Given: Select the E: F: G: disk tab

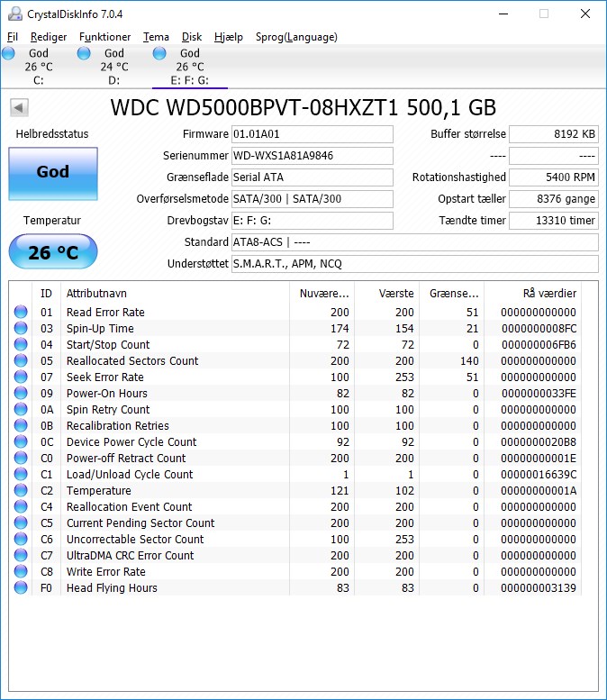Looking at the screenshot, I should coord(190,67).
